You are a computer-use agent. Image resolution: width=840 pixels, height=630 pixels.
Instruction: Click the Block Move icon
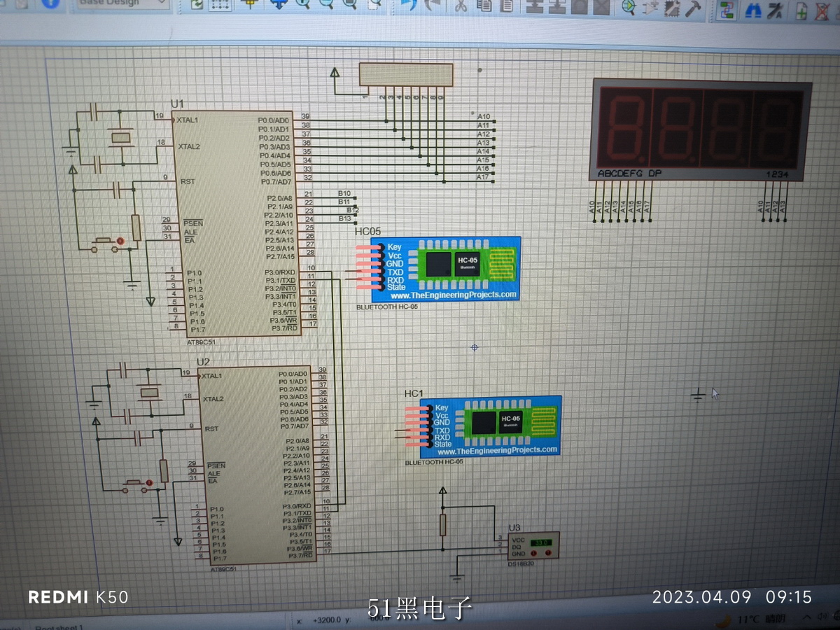pos(557,7)
